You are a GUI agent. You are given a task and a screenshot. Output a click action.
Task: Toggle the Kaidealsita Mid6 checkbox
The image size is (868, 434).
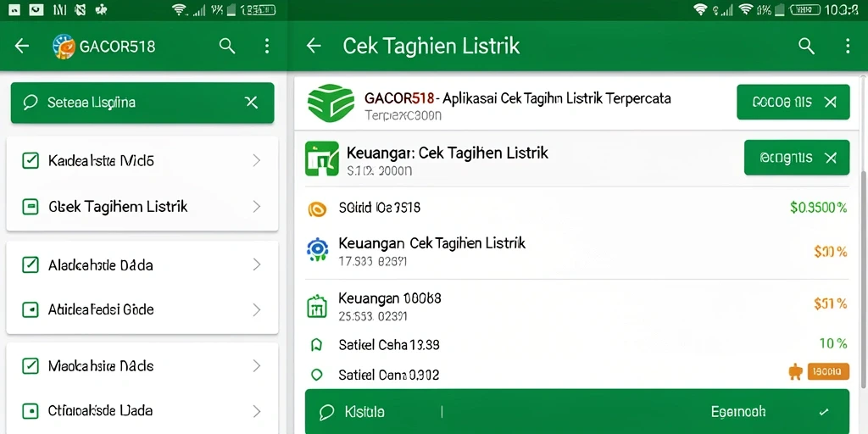click(30, 161)
